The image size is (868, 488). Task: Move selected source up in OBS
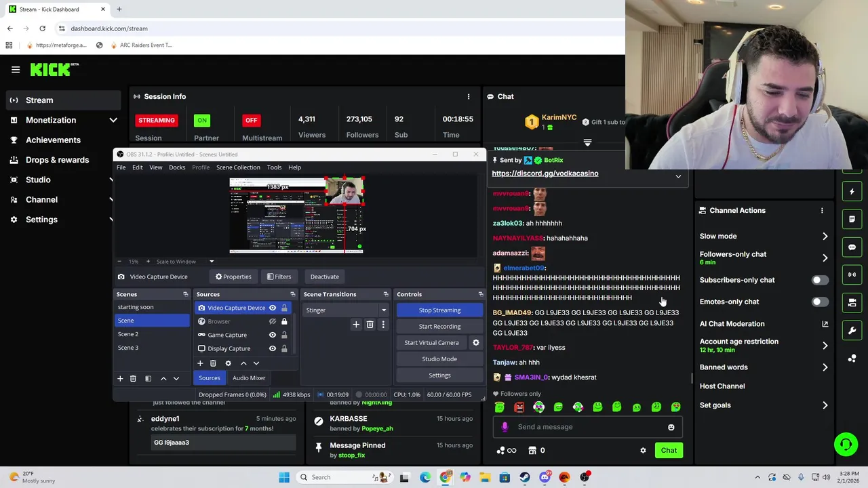coord(243,363)
